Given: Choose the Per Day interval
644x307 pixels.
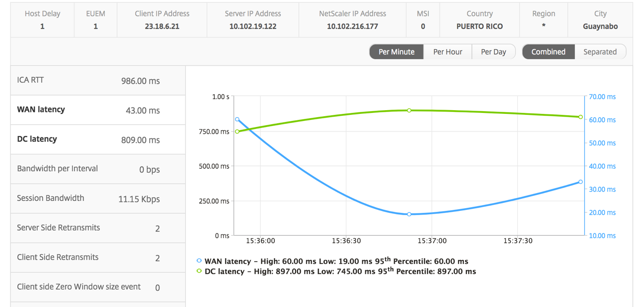Looking at the screenshot, I should [493, 52].
